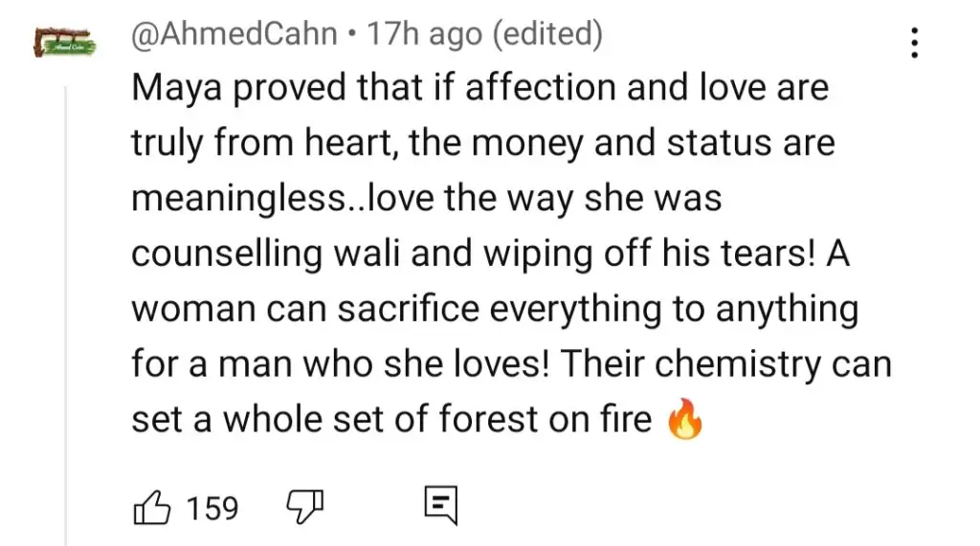Click the (edited) label
Screen dimensions: 980x546
(548, 33)
